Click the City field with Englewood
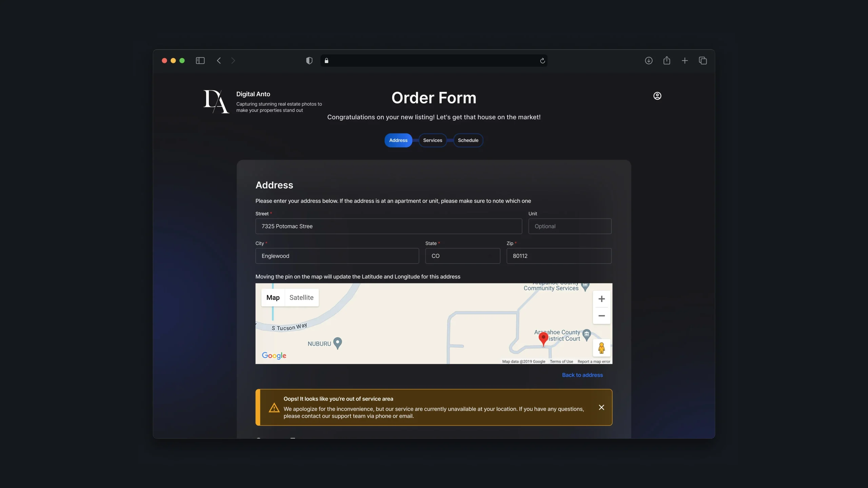This screenshot has height=488, width=868. tap(337, 256)
